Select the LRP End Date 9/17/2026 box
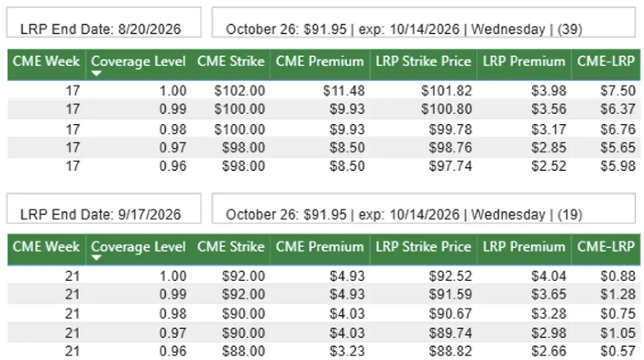The width and height of the screenshot is (644, 360). pyautogui.click(x=103, y=208)
